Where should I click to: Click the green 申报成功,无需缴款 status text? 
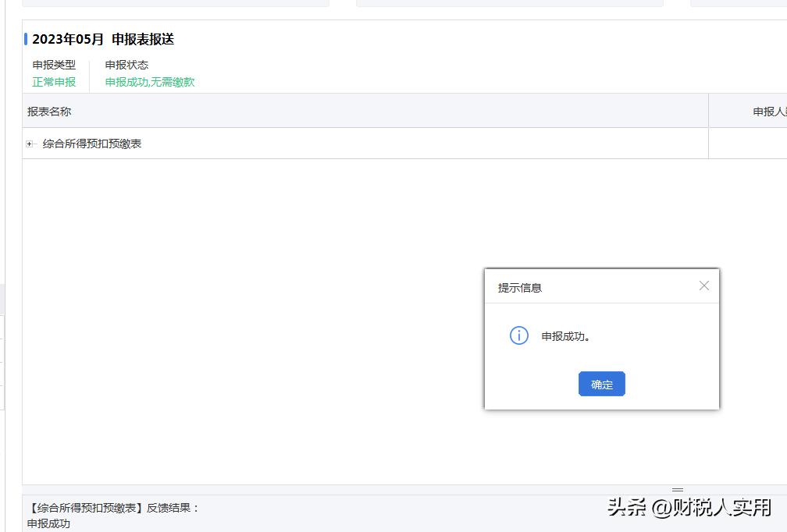[151, 81]
